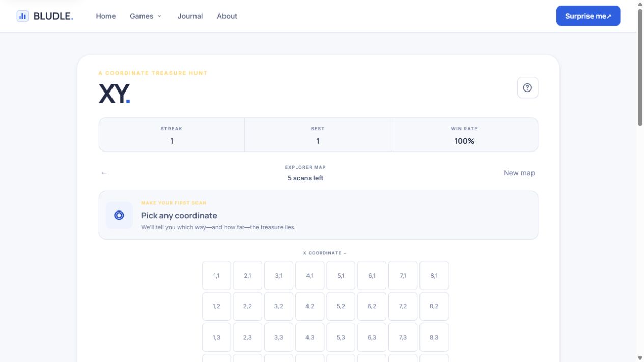This screenshot has height=362, width=644.
Task: Scan cell 2,3
Action: [247, 338]
